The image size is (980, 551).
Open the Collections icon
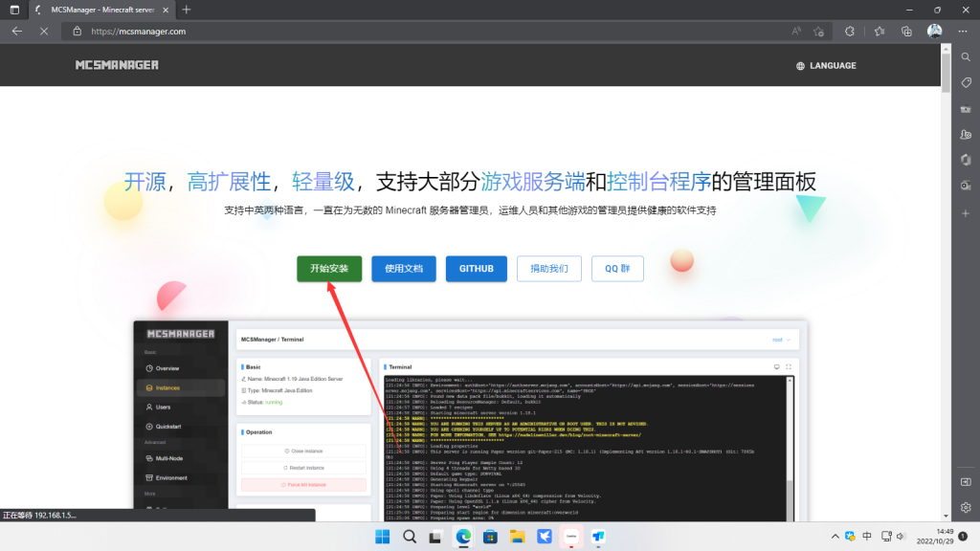(x=906, y=32)
